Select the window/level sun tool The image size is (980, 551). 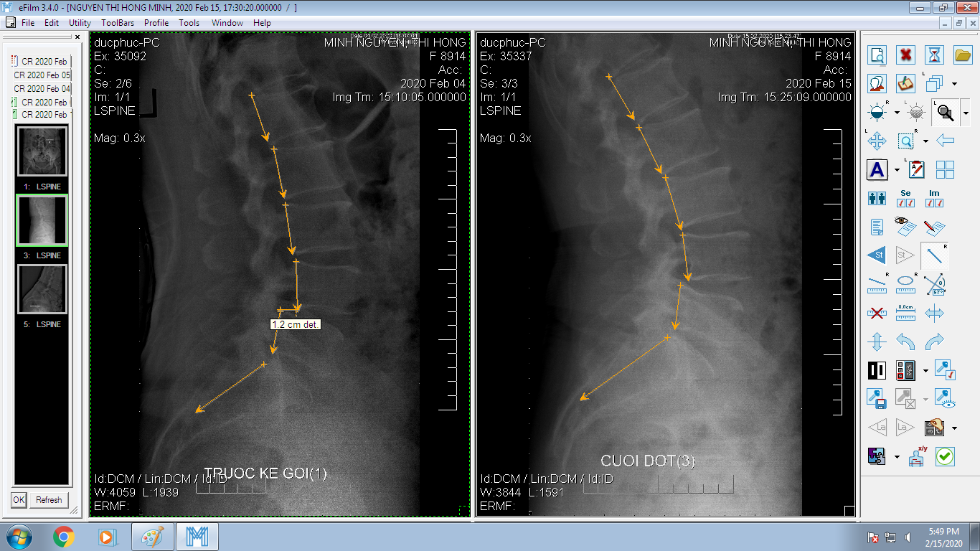click(x=877, y=113)
